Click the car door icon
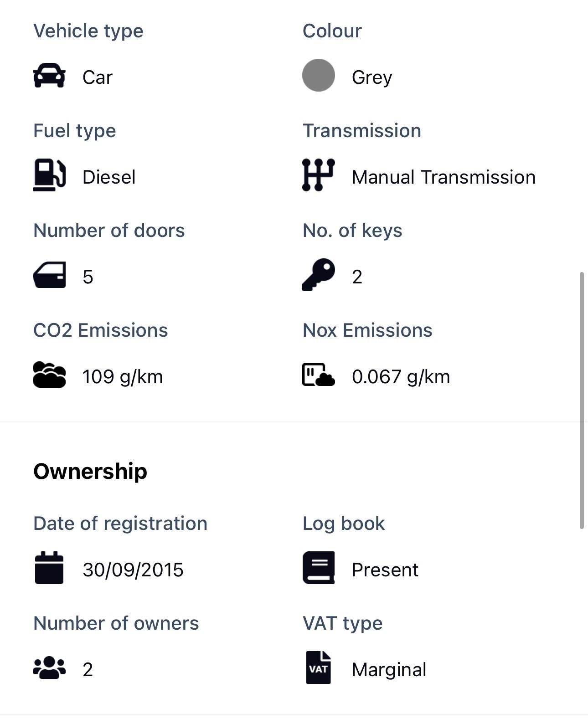Screen dimensions: 588x724 point(49,275)
